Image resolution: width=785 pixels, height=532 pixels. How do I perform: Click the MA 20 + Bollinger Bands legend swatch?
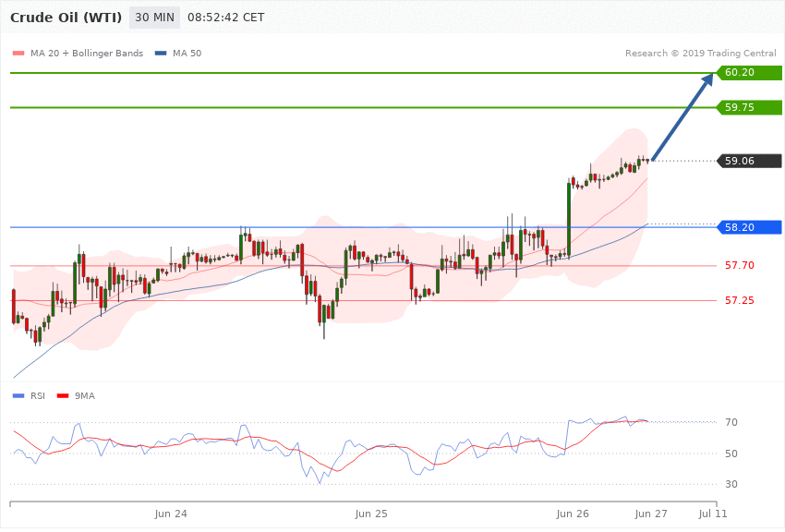(18, 54)
